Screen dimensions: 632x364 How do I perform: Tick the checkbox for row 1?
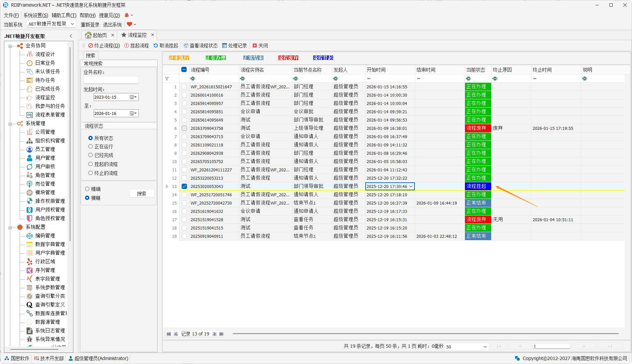184,87
